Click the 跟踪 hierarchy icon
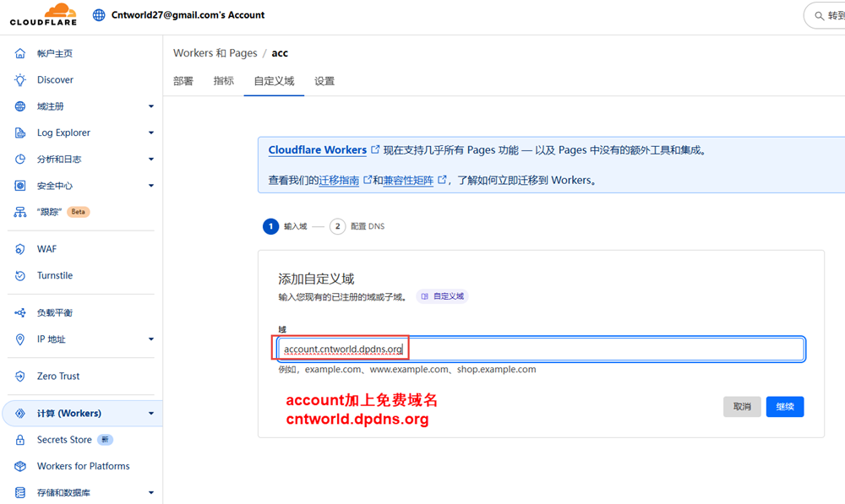 click(x=20, y=212)
